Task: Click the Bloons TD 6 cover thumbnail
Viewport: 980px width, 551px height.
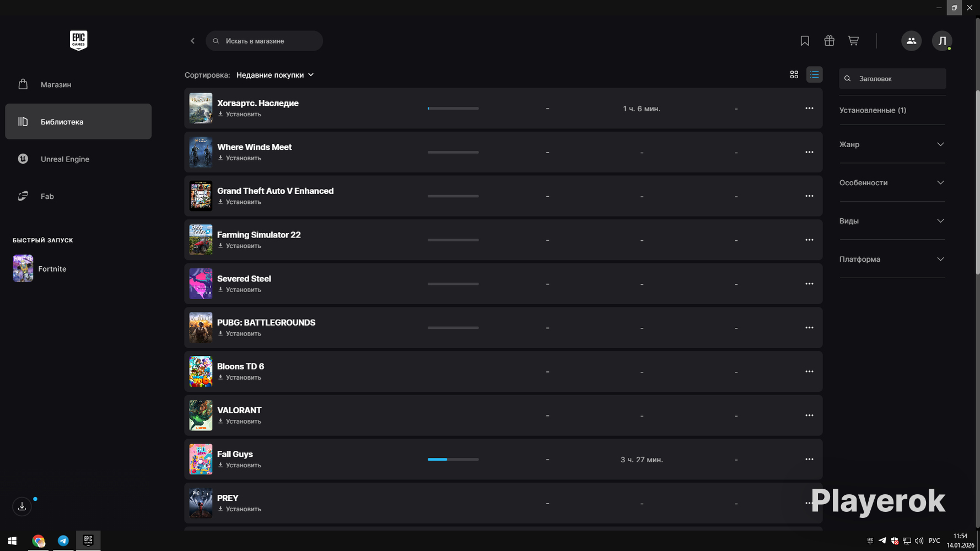Action: pyautogui.click(x=201, y=371)
